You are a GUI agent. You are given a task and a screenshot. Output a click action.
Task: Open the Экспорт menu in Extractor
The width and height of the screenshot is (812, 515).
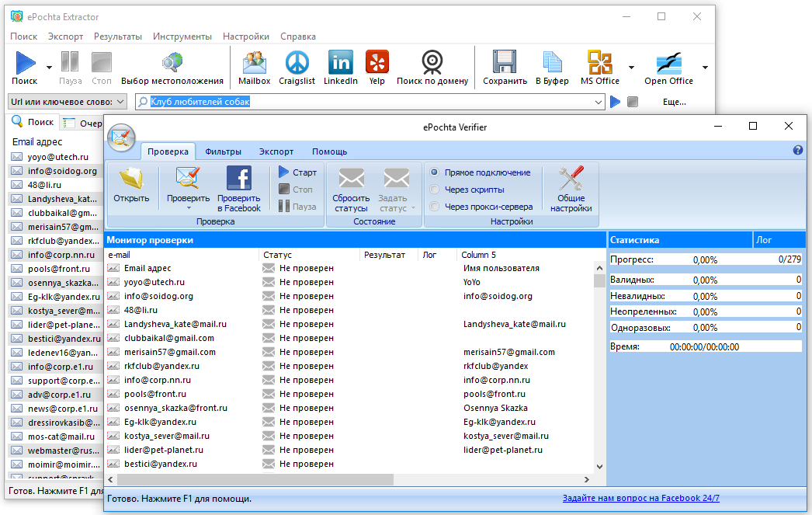(66, 37)
